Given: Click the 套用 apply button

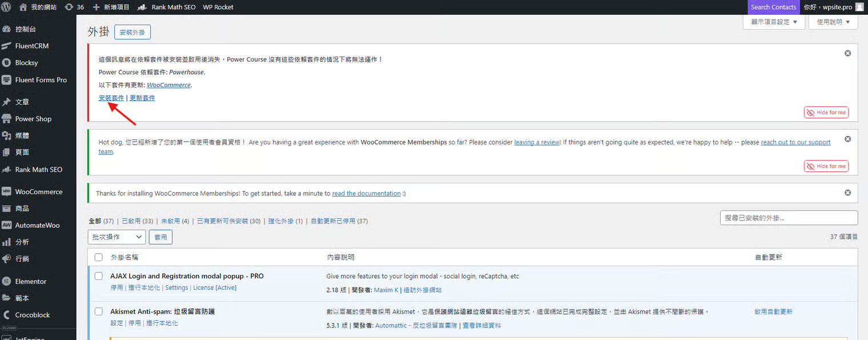Looking at the screenshot, I should click(x=160, y=237).
